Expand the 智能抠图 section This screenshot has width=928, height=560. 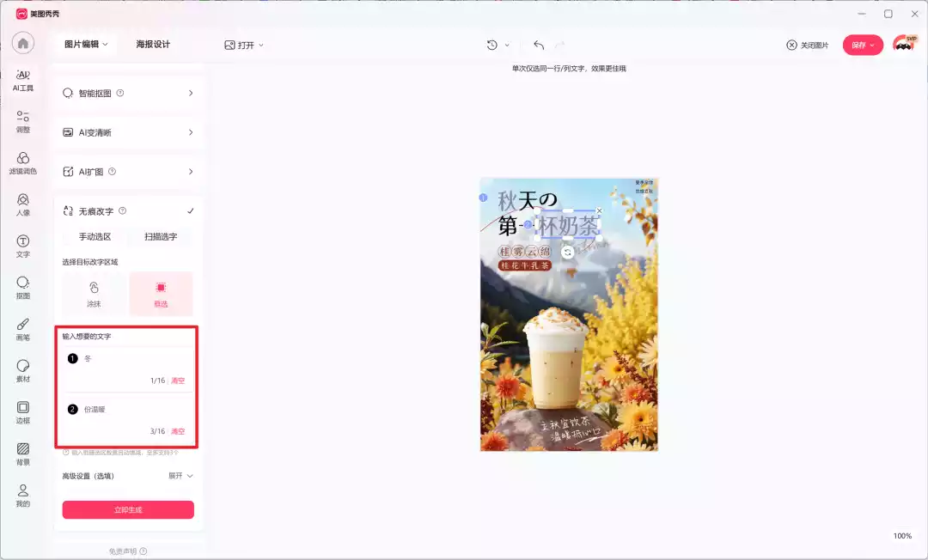coord(128,93)
